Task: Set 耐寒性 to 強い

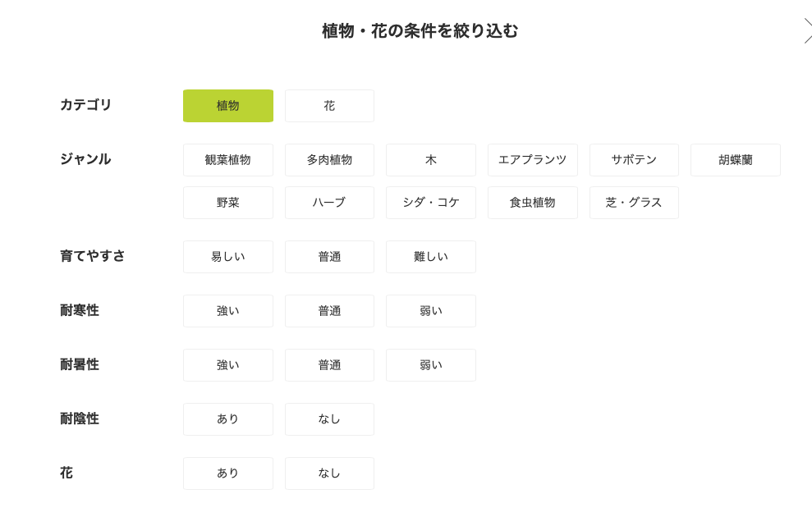Action: pyautogui.click(x=228, y=311)
